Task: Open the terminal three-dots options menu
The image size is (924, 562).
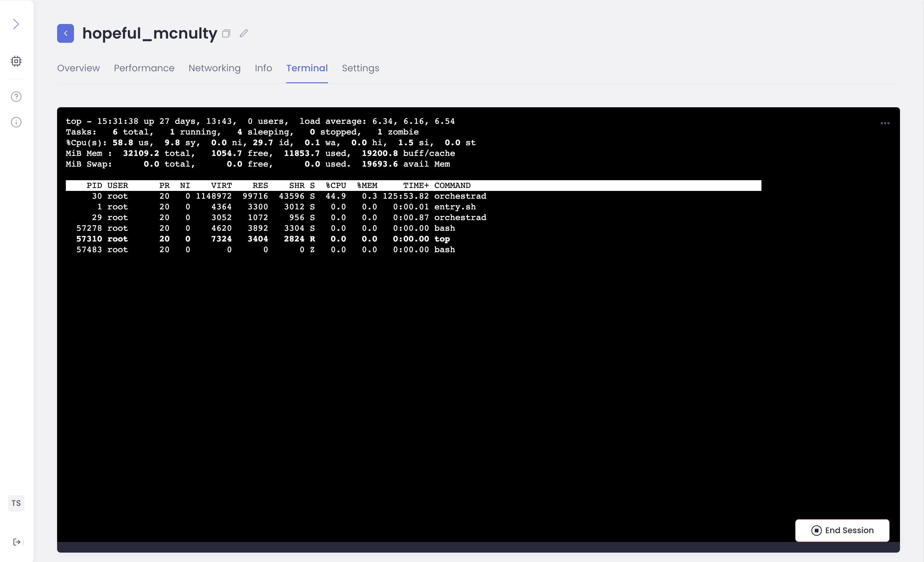Action: (x=885, y=123)
